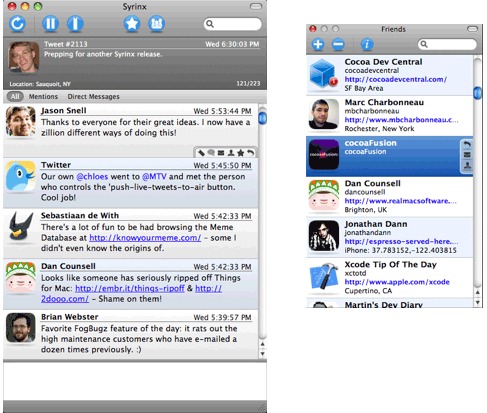Select the All tab
The image size is (487, 413).
point(15,97)
